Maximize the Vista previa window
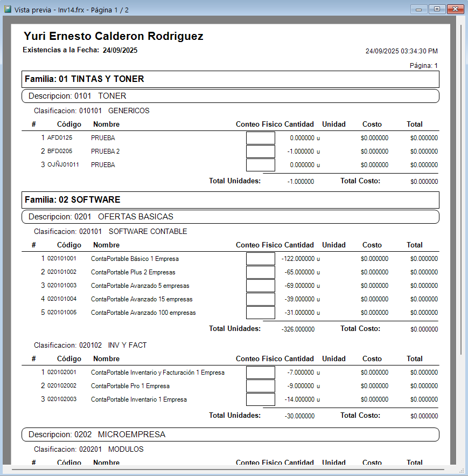468x476 pixels. click(437, 9)
